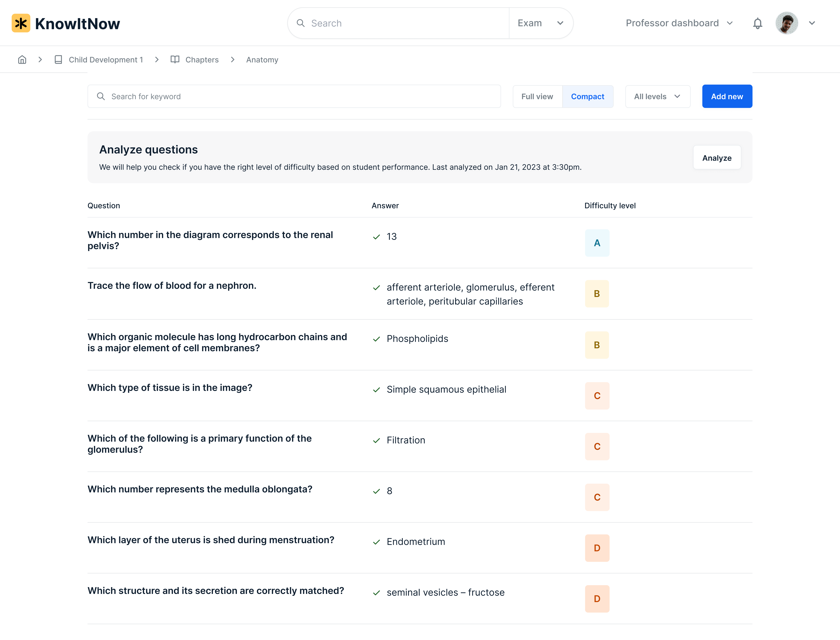Switch to Full view
Image resolution: width=840 pixels, height=640 pixels.
click(x=537, y=96)
